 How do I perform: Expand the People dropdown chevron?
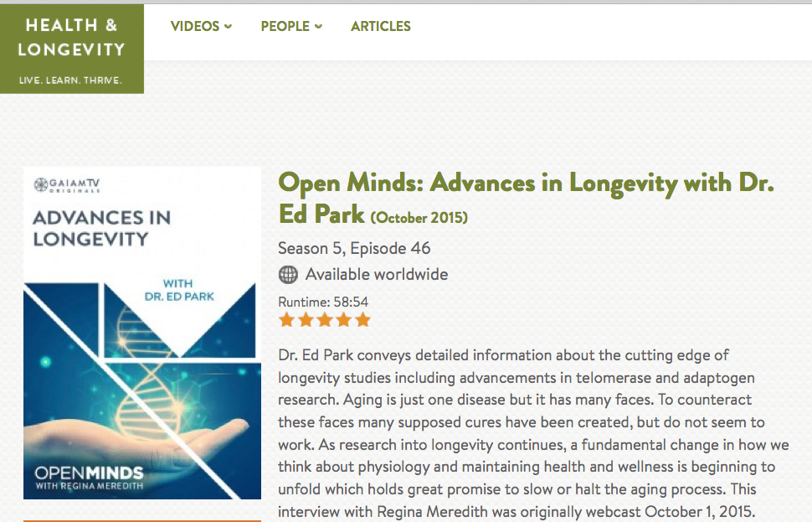tap(318, 27)
